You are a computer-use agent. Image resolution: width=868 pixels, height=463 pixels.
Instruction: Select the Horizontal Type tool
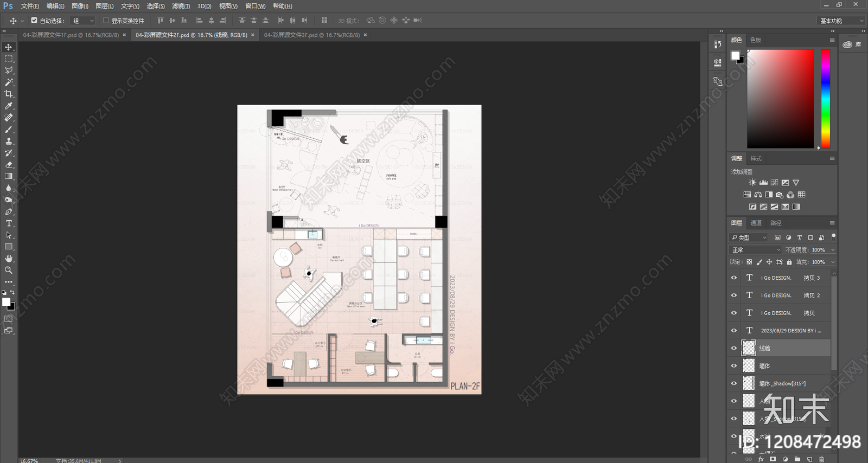[9, 223]
